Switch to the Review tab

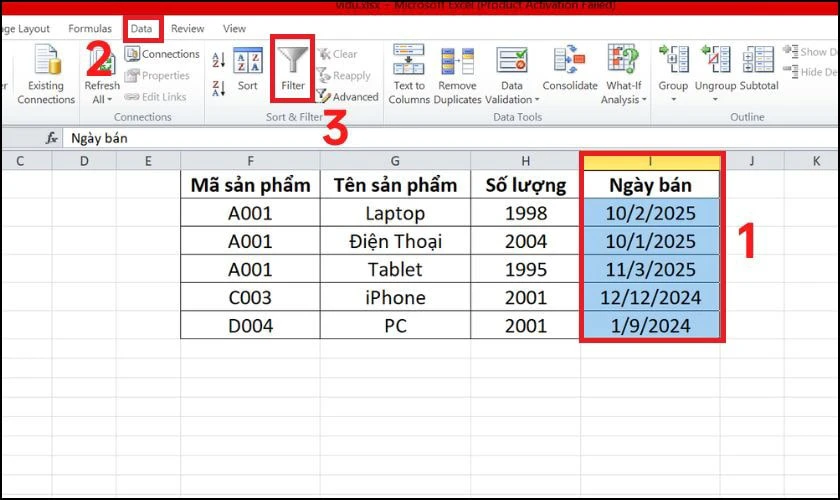(188, 28)
